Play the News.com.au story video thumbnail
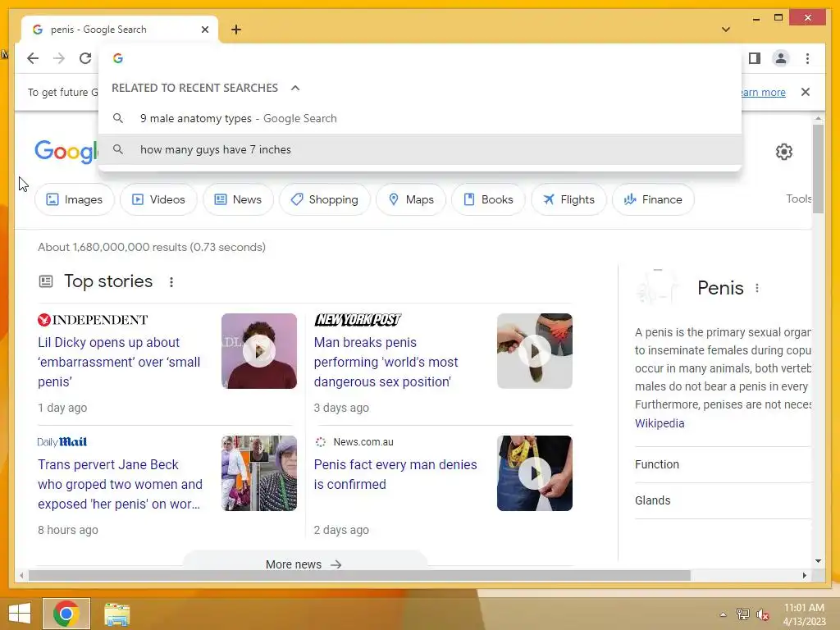This screenshot has height=630, width=840. [535, 473]
